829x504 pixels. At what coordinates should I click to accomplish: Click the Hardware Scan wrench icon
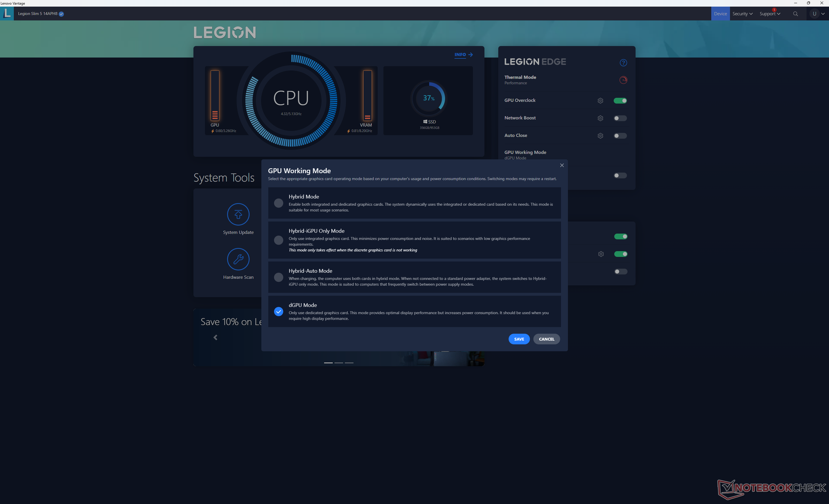pos(238,259)
